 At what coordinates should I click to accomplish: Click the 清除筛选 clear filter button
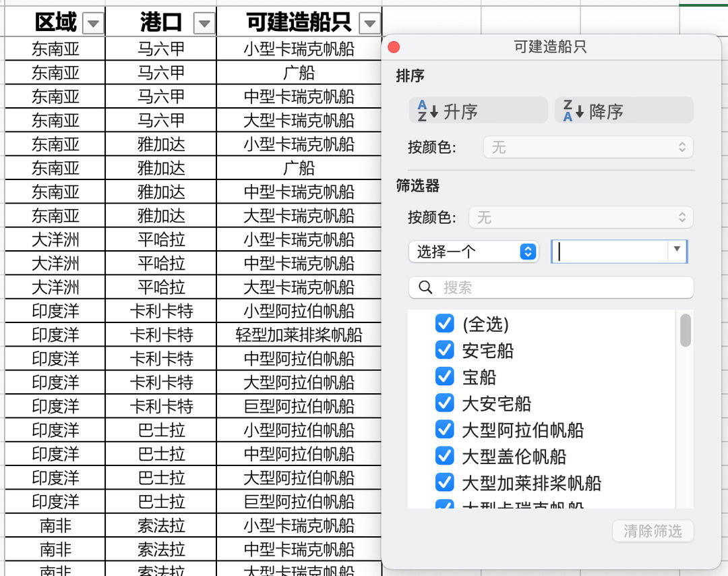pyautogui.click(x=652, y=531)
